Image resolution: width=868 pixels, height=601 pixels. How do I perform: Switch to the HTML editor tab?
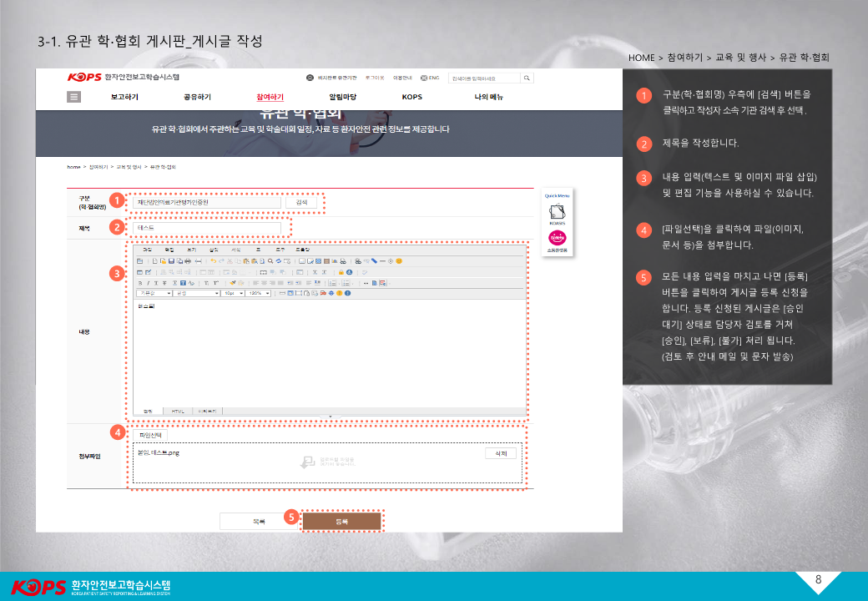178,411
